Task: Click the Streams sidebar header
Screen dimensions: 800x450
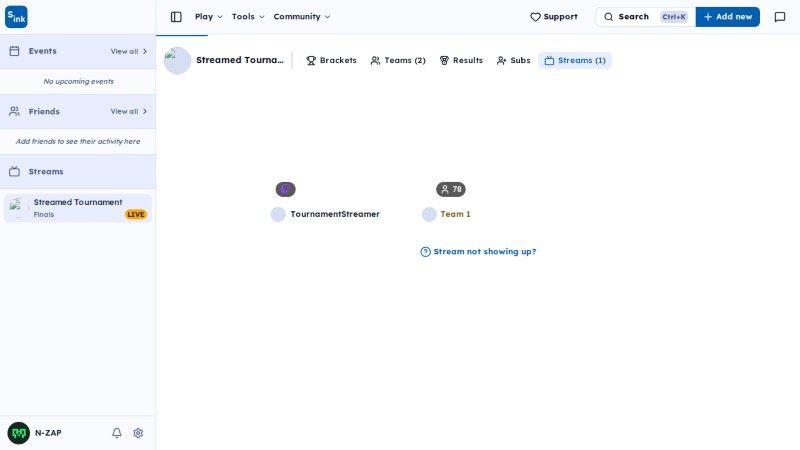Action: click(x=78, y=171)
